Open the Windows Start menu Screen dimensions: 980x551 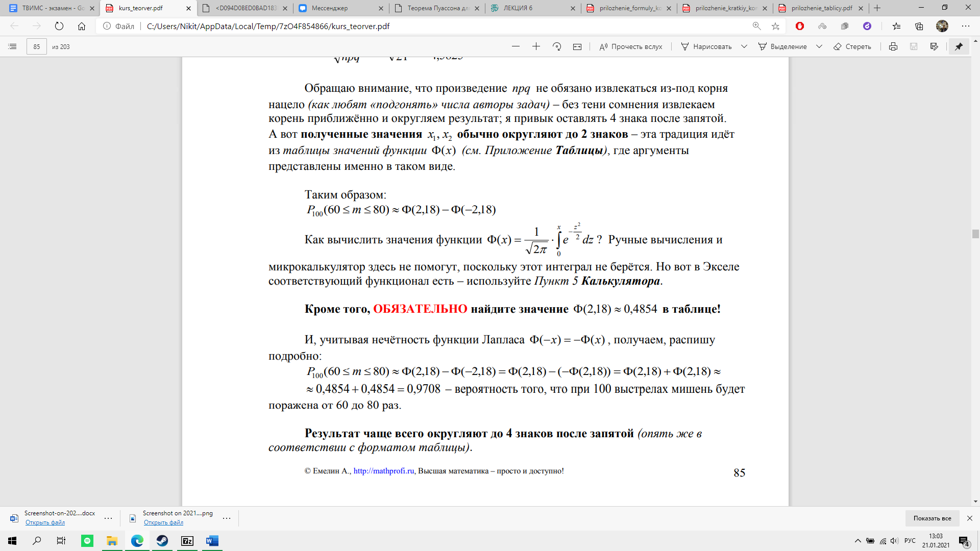click(12, 541)
